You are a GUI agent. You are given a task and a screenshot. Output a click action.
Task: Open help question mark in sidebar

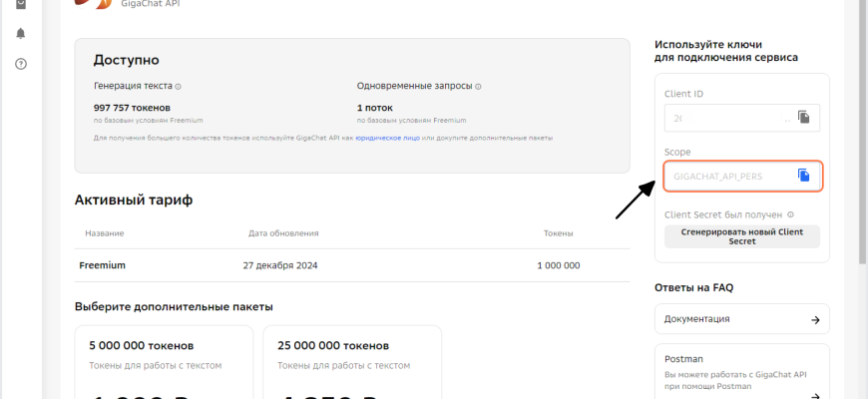(21, 64)
